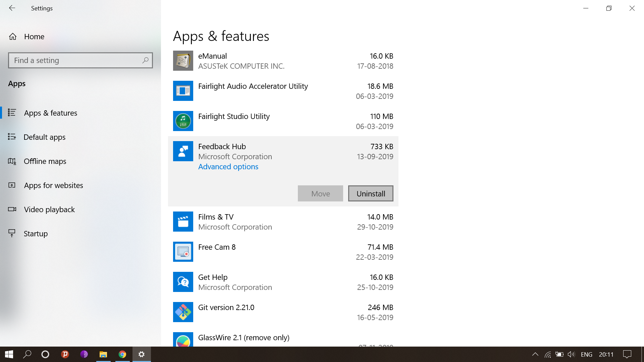Click the volume icon in system tray
The height and width of the screenshot is (362, 644).
tap(571, 354)
